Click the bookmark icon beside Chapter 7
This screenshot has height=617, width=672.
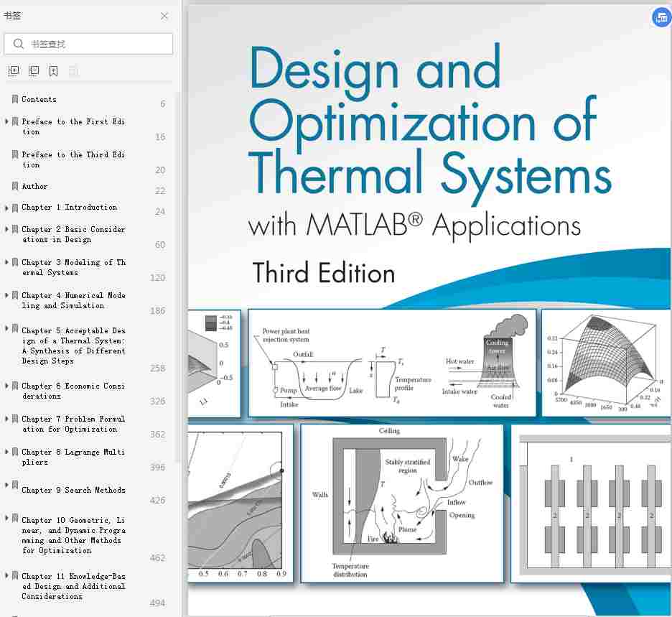15,419
